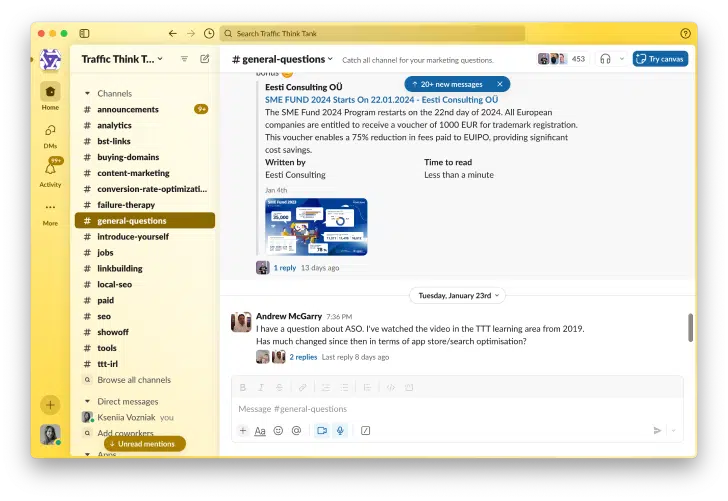Click the new message compose icon
This screenshot has width=728, height=501.
(x=205, y=59)
